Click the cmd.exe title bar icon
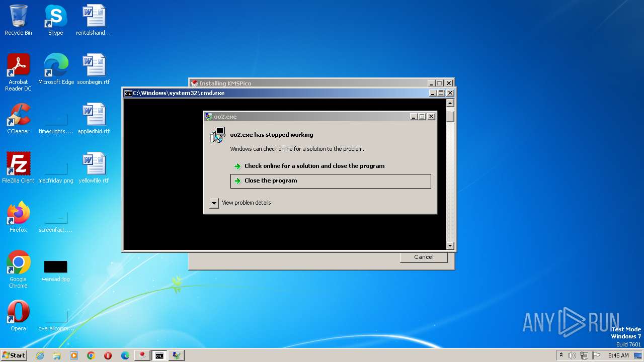 coord(128,93)
